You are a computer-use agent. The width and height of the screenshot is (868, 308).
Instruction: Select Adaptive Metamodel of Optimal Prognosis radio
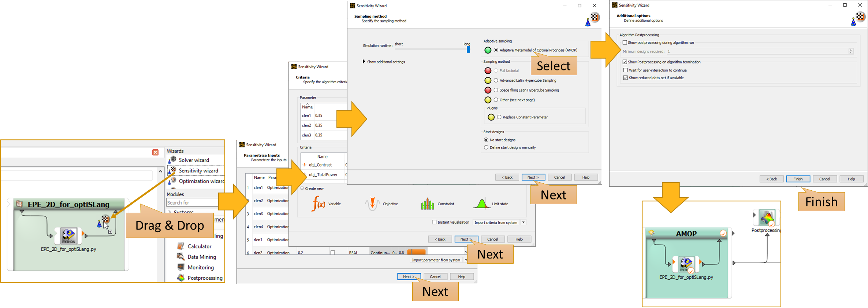(x=496, y=50)
